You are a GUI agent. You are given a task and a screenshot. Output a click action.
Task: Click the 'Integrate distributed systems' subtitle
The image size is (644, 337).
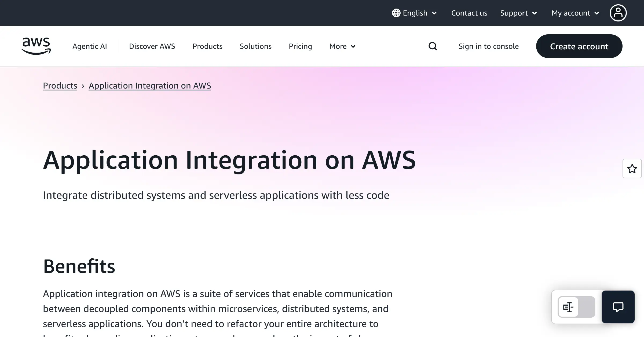coord(216,195)
